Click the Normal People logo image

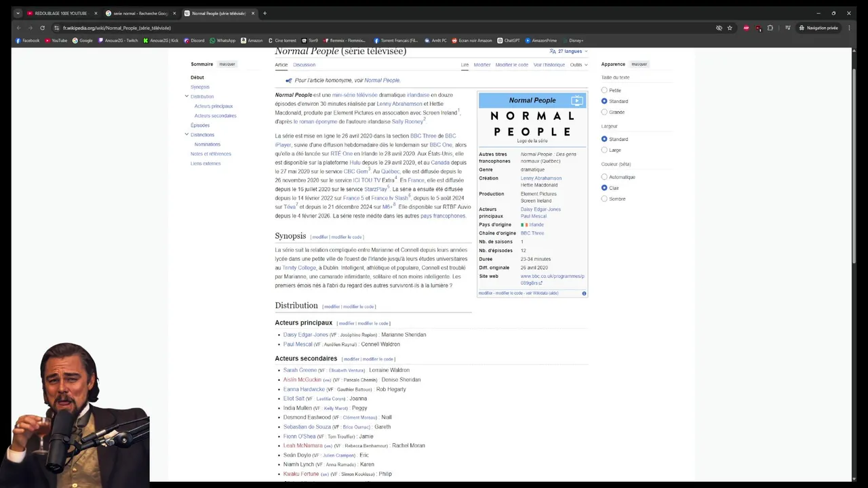click(x=532, y=123)
